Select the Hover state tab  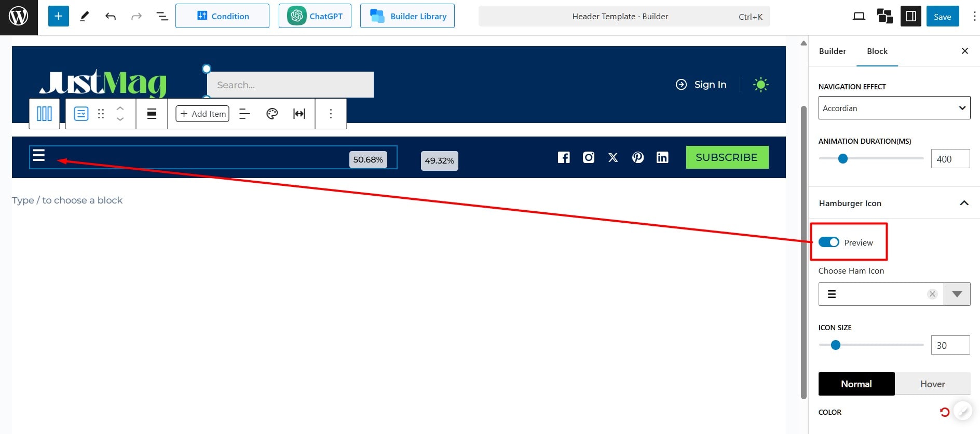933,384
